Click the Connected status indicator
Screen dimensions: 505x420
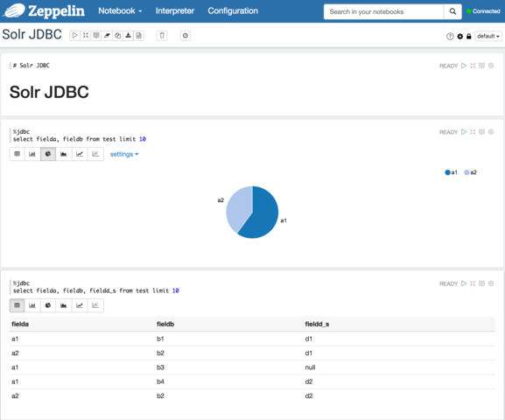(483, 11)
